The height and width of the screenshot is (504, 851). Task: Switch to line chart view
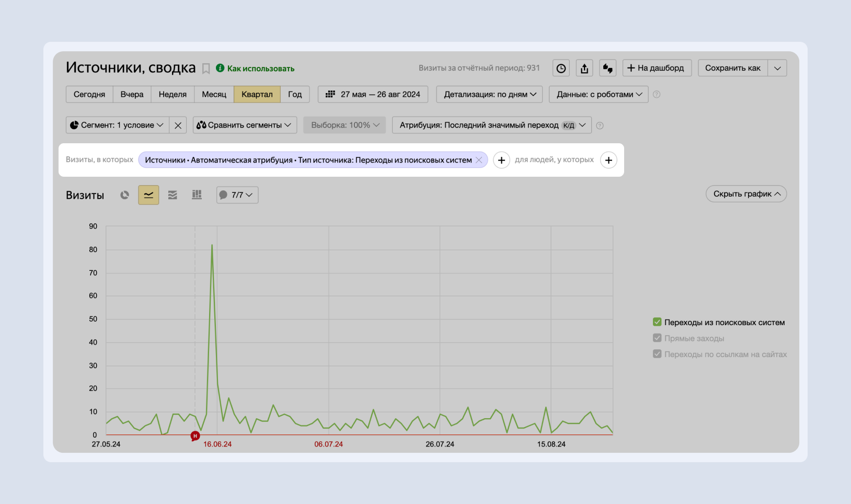(x=148, y=195)
